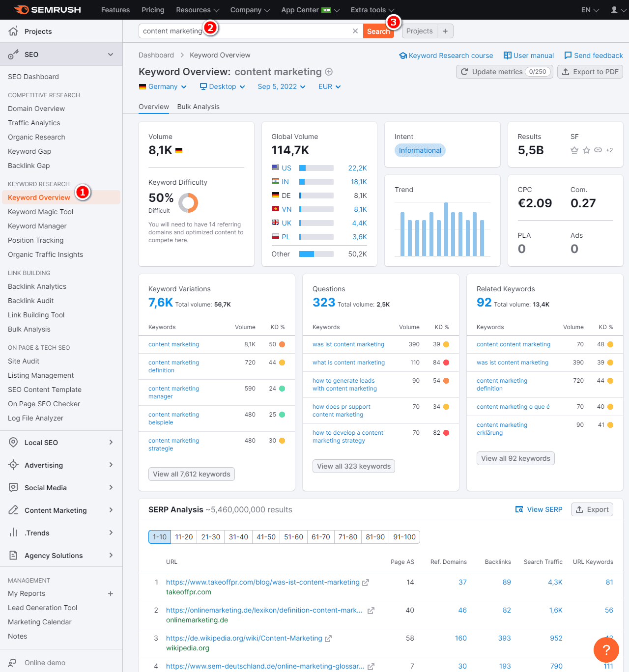
Task: Switch to the Bulk Analysis tab
Action: tap(198, 107)
